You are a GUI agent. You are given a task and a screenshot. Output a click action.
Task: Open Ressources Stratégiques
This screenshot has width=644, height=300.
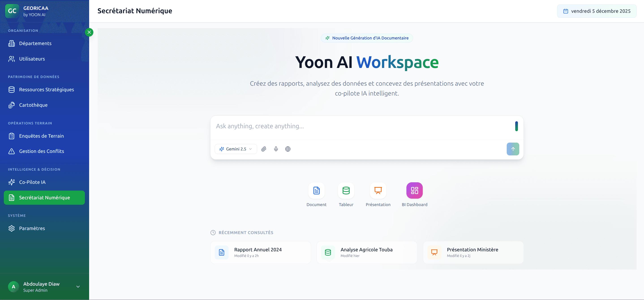[x=46, y=89]
